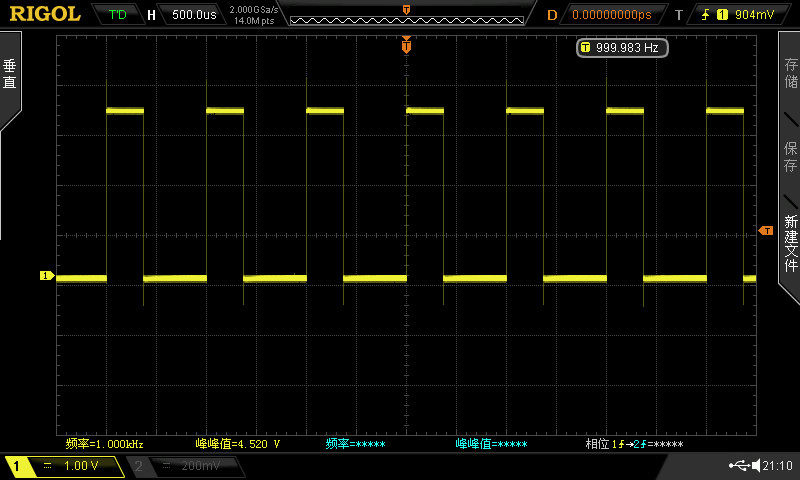The width and height of the screenshot is (800, 480).
Task: Click the T trigger label in top bar
Action: [679, 15]
